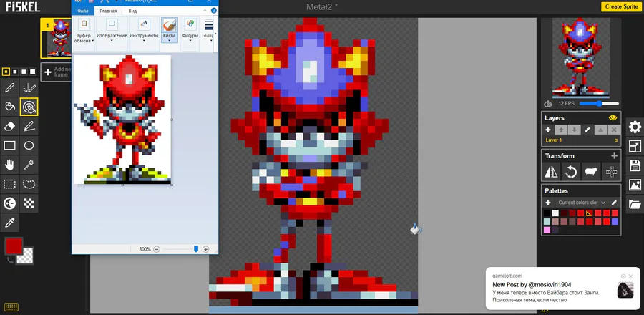
Task: Select the Color picker eyedropper tool
Action: point(10,223)
